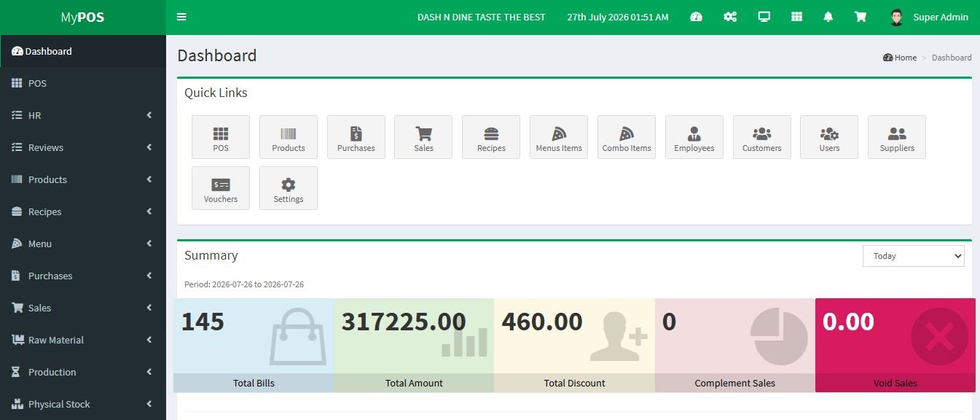980x420 pixels.
Task: Click the Void Sales cross icon
Action: (x=940, y=337)
